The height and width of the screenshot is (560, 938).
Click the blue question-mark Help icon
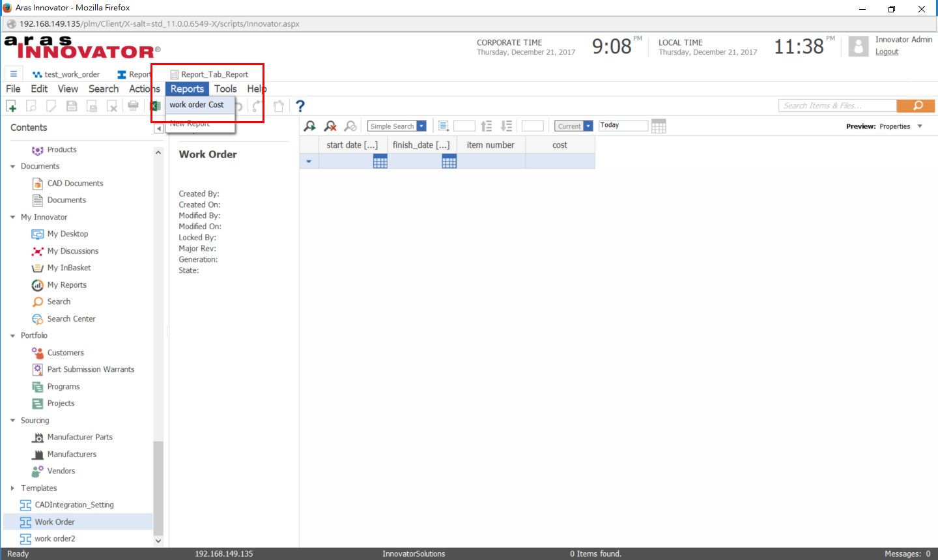[300, 105]
